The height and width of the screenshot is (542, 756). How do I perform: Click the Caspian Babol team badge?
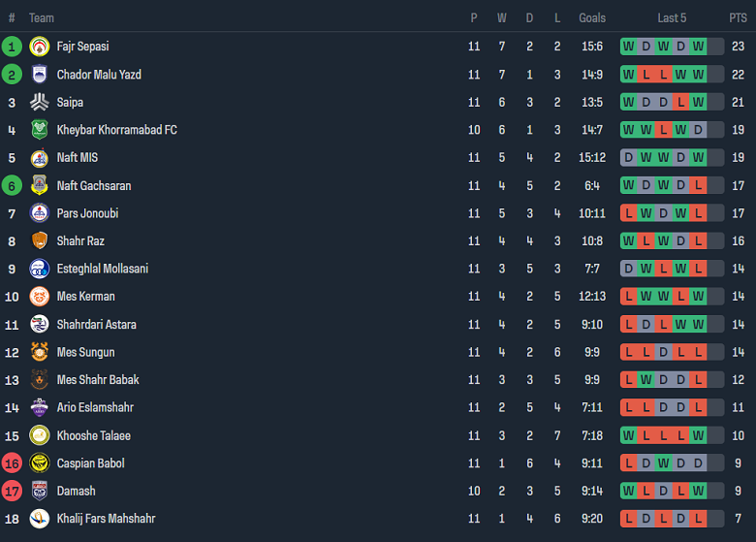tap(39, 463)
